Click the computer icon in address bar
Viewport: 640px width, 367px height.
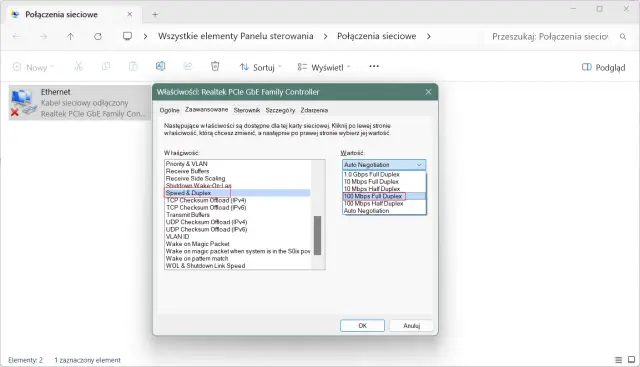127,36
